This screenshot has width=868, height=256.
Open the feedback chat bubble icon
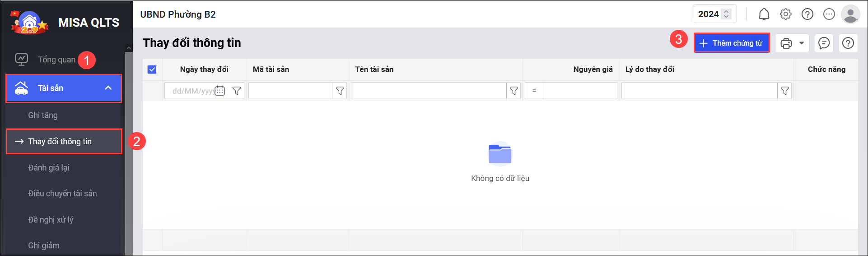[824, 43]
